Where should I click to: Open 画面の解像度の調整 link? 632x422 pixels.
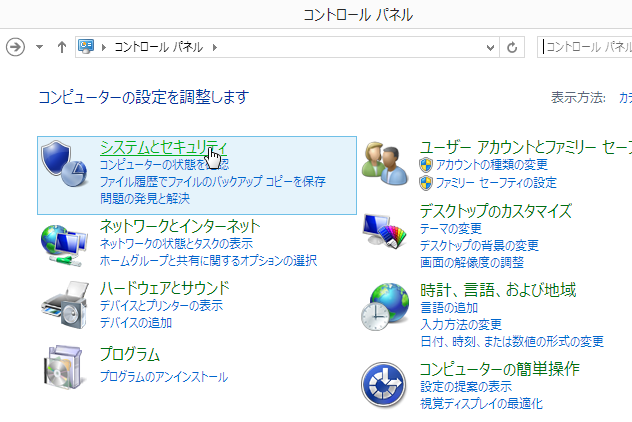tap(472, 263)
